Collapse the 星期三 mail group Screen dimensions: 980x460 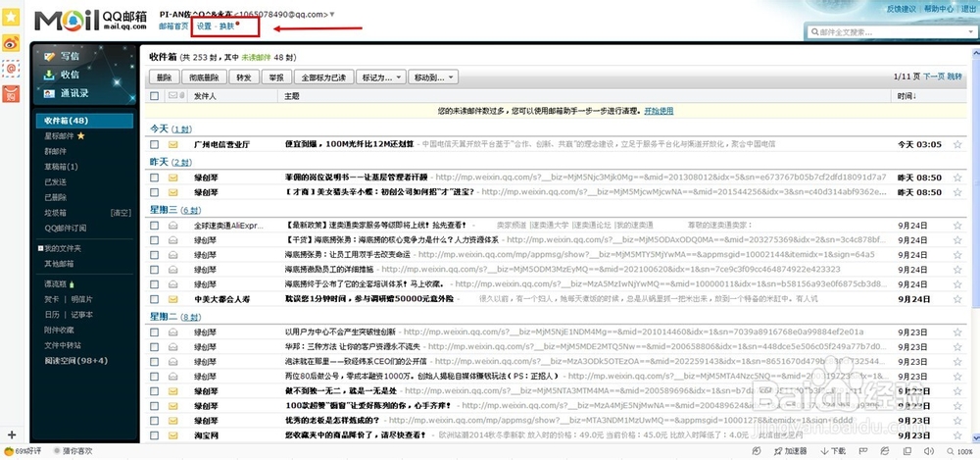point(164,210)
